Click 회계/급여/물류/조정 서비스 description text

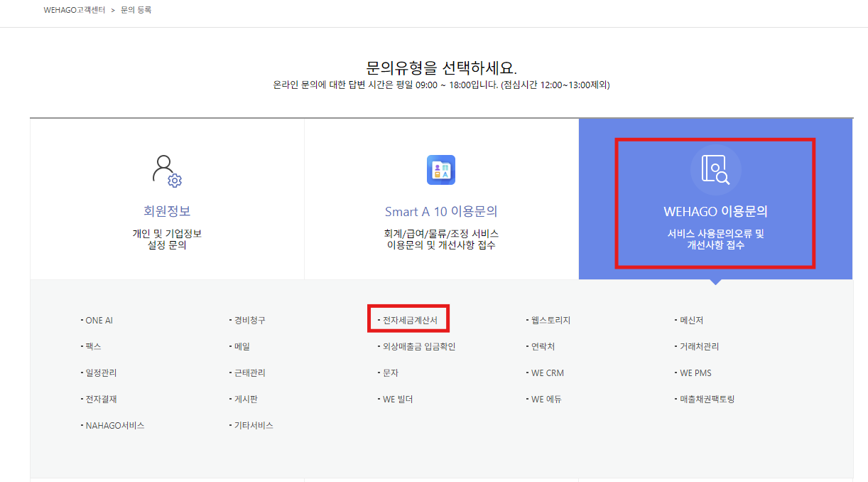coord(441,240)
